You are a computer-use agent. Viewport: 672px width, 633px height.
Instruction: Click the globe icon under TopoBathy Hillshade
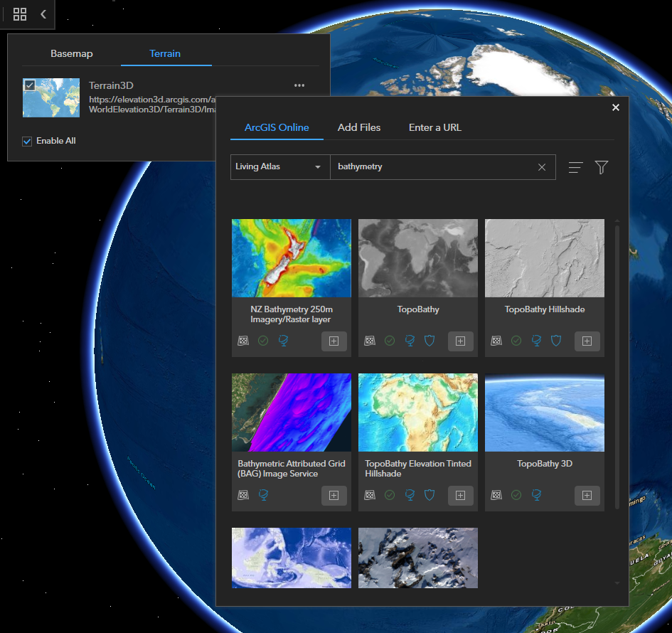pyautogui.click(x=535, y=341)
